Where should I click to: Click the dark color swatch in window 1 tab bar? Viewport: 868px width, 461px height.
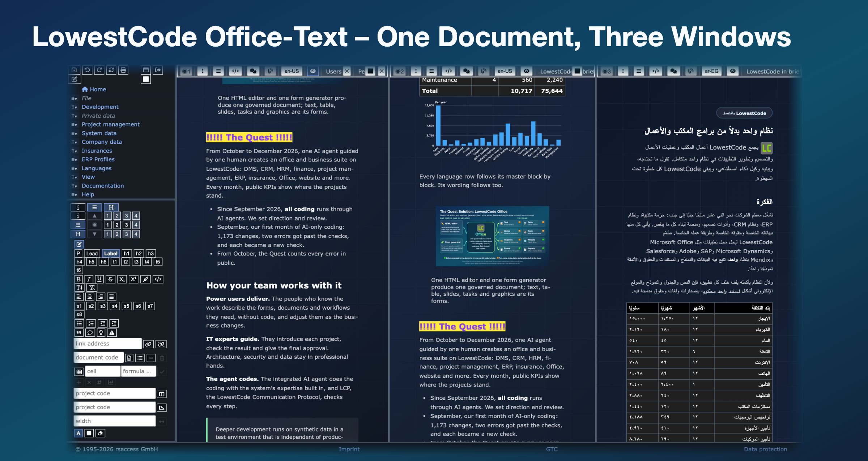point(370,71)
